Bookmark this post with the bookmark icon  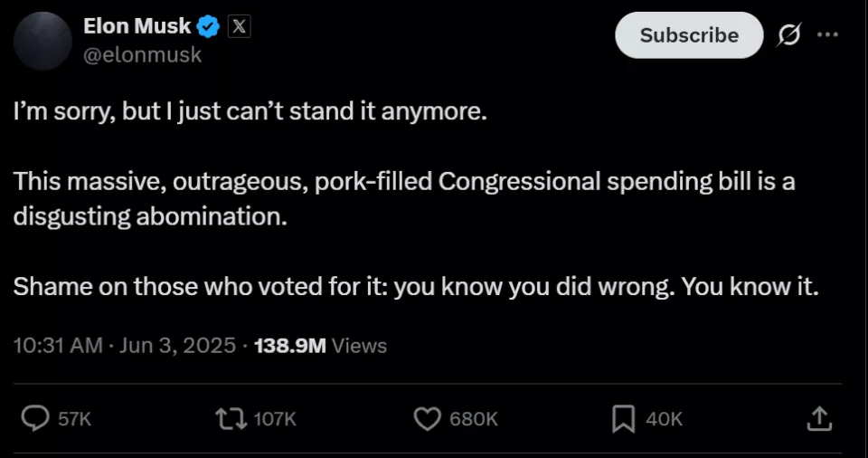[623, 419]
